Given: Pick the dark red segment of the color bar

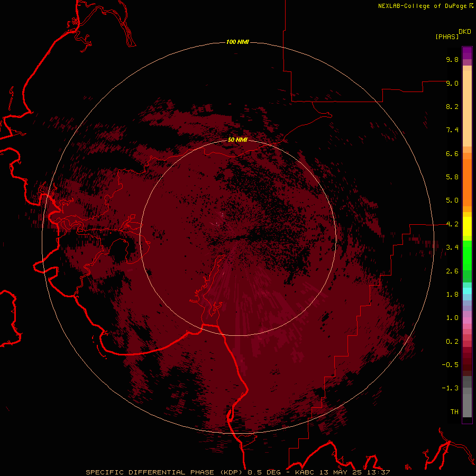Looking at the screenshot, I should click(x=467, y=361).
